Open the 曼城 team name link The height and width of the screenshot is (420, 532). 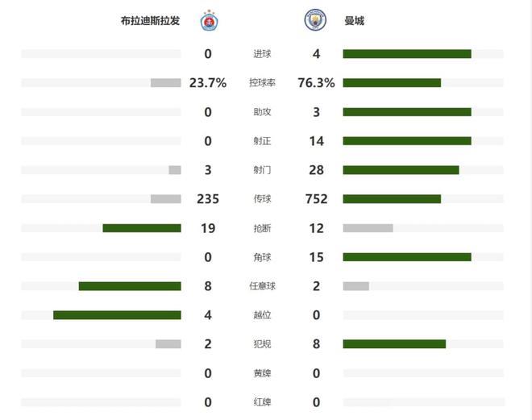[x=354, y=21]
